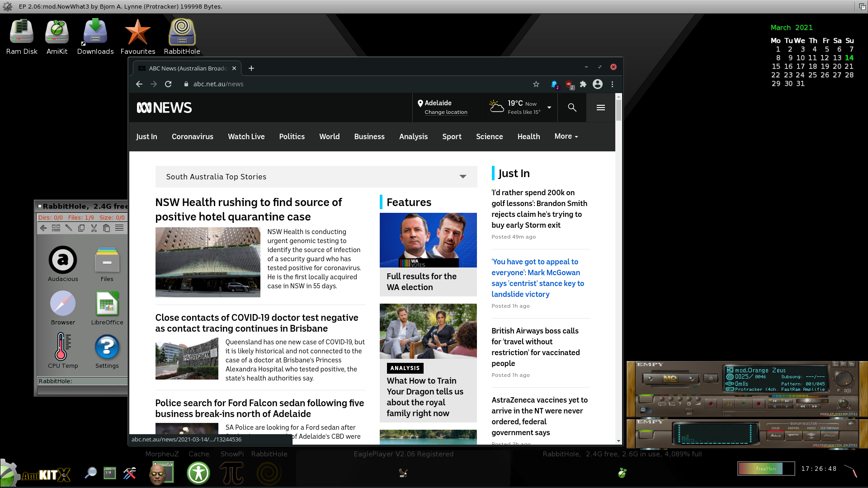Screen dimensions: 868x488
Task: Toggle the timer clock button on module player
Action: click(x=689, y=400)
